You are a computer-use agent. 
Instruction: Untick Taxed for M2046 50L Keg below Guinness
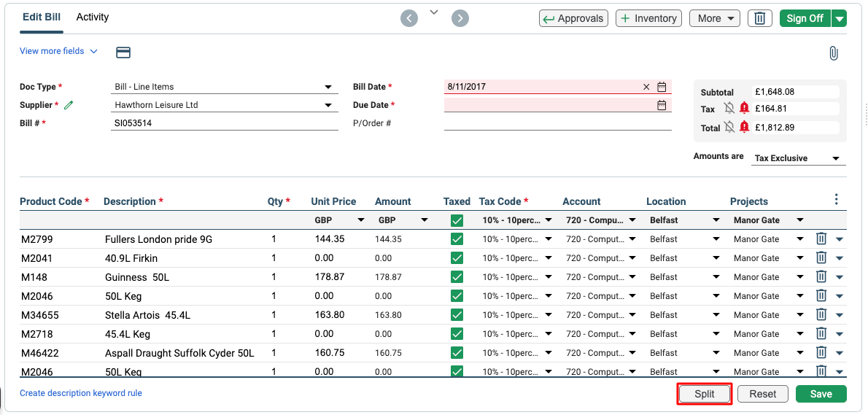click(457, 296)
